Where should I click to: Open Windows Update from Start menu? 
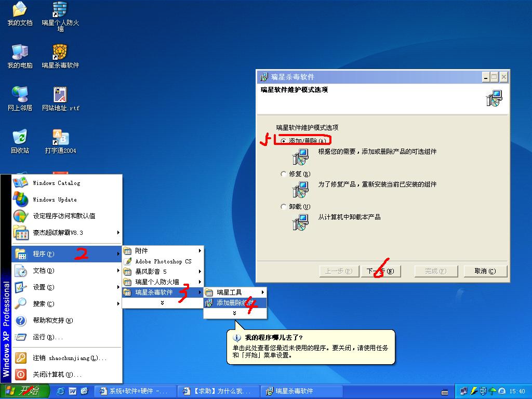[x=67, y=199]
